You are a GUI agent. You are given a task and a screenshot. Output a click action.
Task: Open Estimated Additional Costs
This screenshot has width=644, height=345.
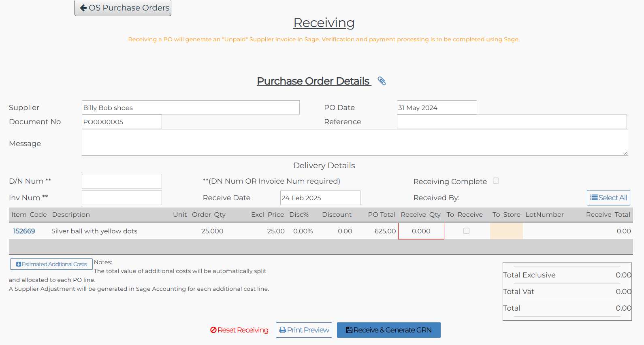click(x=51, y=264)
